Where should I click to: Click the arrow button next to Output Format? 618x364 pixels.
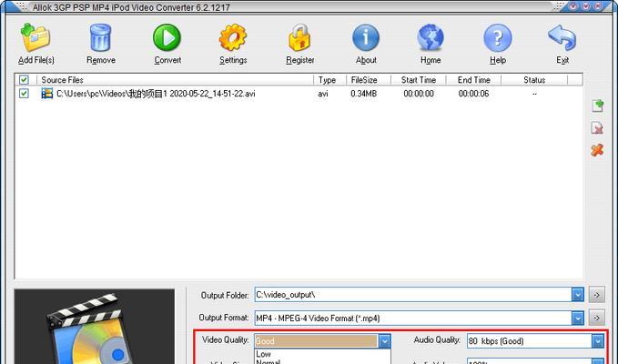[x=597, y=318]
